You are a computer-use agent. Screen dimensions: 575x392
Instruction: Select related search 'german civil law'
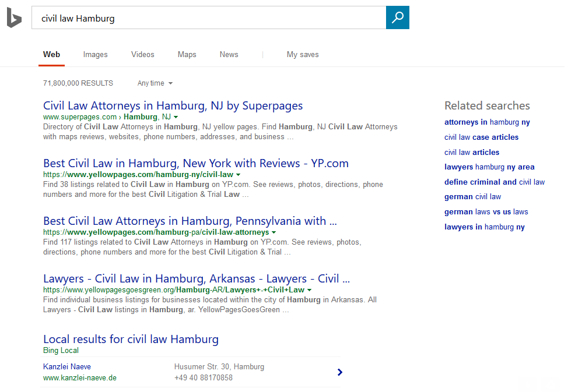[472, 197]
